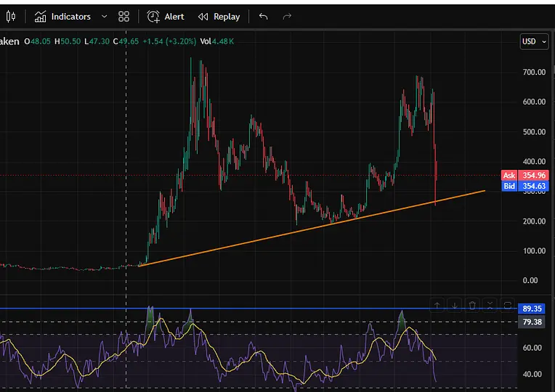Open the USD currency dropdown

pyautogui.click(x=534, y=42)
